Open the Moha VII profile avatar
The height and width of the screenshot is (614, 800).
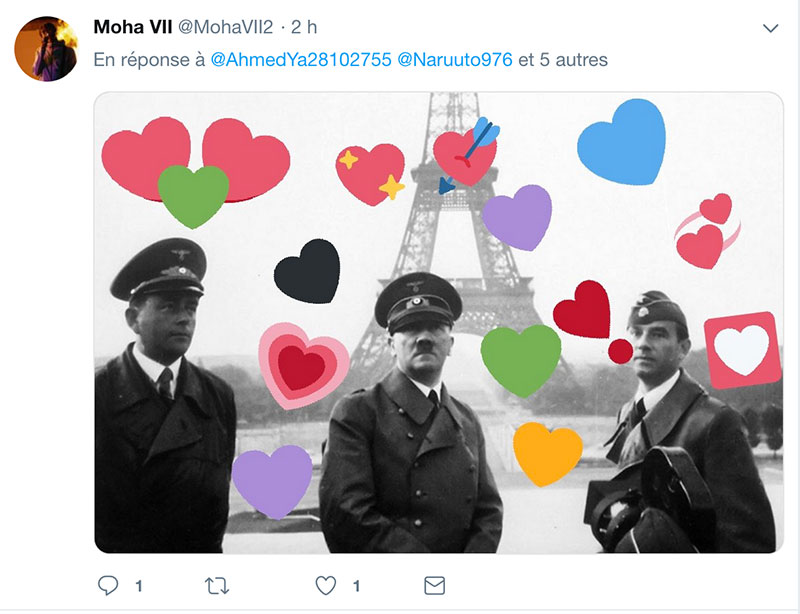coord(46,49)
